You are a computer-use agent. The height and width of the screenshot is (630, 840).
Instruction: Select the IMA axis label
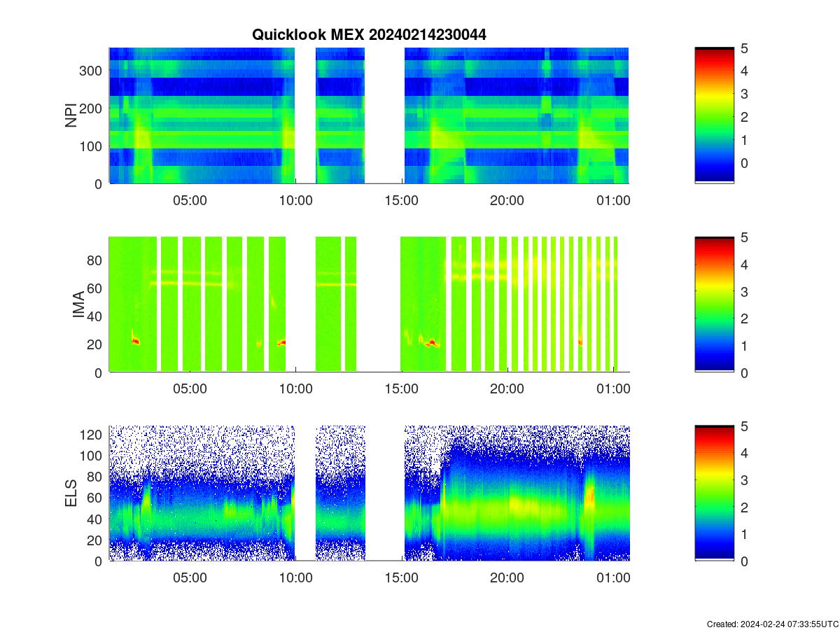(78, 304)
